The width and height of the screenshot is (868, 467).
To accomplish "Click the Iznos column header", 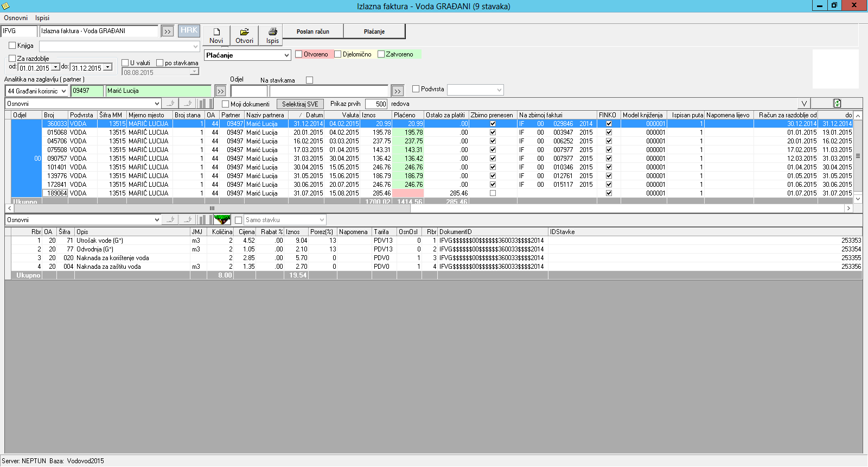I will point(376,115).
